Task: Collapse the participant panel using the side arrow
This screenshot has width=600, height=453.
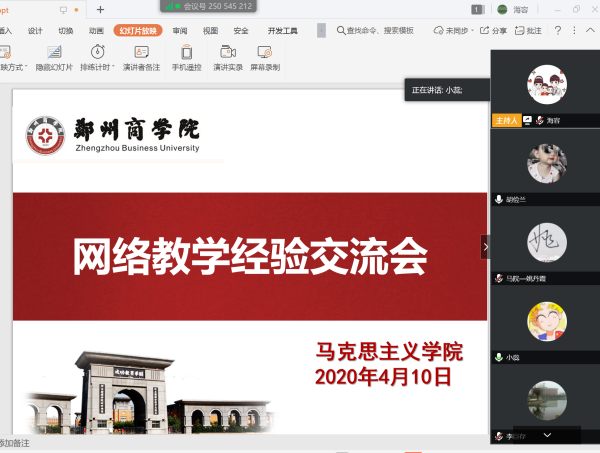Action: coord(486,246)
